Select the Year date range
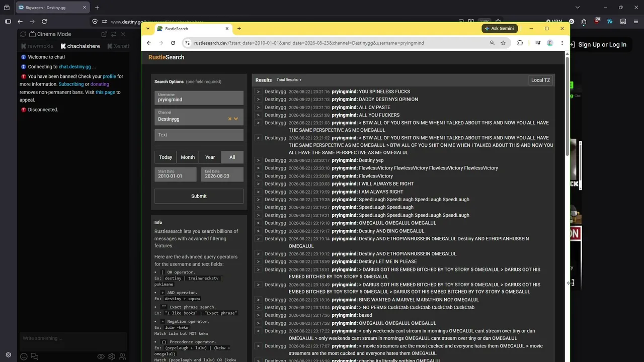Image resolution: width=644 pixels, height=362 pixels. click(x=210, y=157)
